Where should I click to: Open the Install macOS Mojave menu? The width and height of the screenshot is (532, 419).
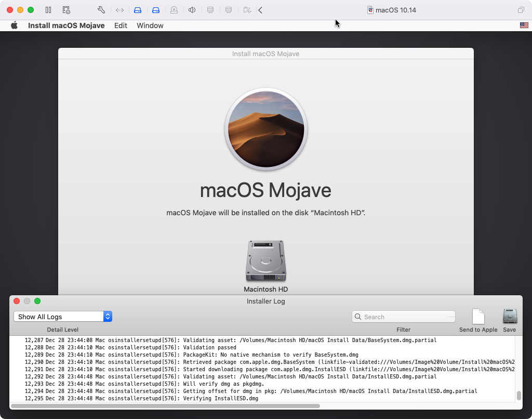[x=66, y=25]
